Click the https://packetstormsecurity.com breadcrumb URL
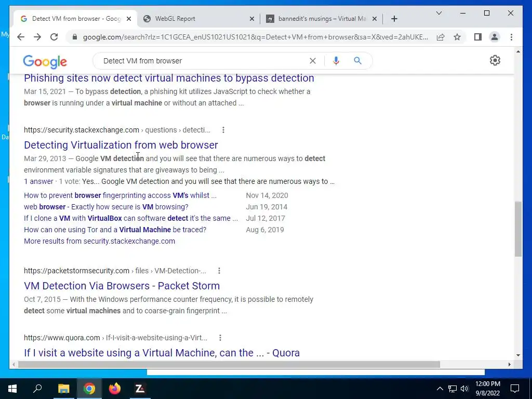The height and width of the screenshot is (399, 532). point(76,271)
